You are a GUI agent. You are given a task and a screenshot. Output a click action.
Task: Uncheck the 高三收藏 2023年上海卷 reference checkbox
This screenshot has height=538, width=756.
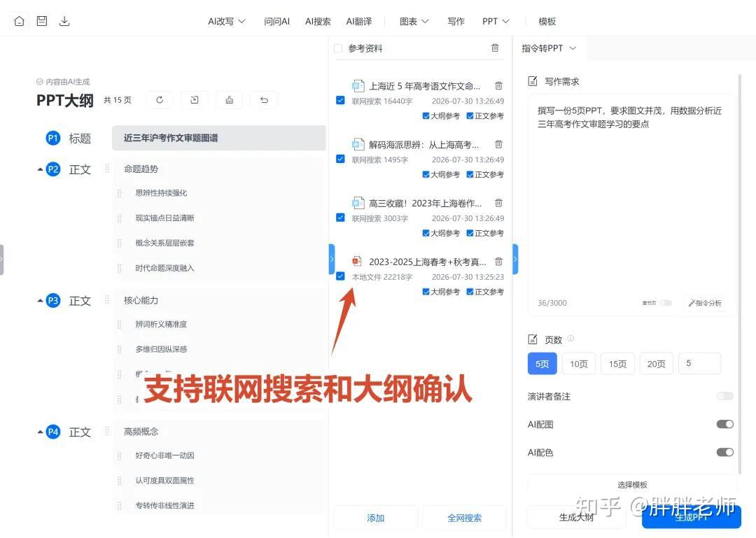(x=340, y=218)
